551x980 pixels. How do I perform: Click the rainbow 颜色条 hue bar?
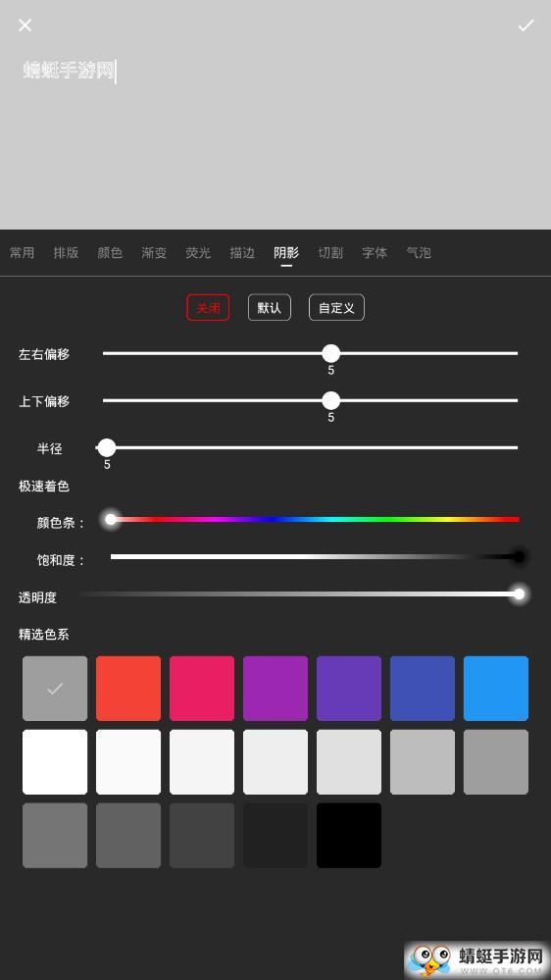pos(315,519)
